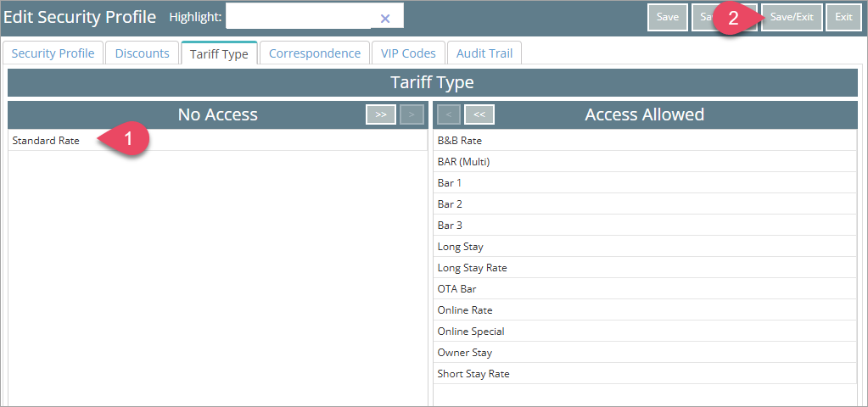
Task: Click the Save button
Action: coord(668,17)
